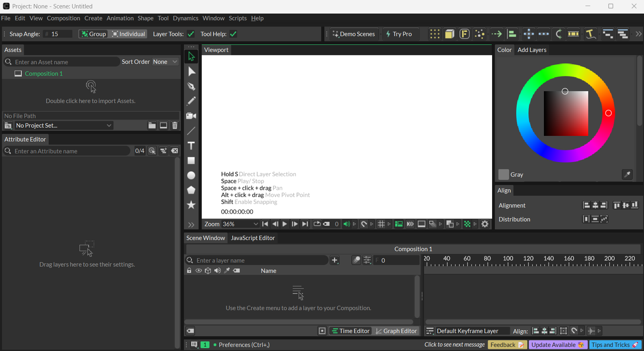Image resolution: width=644 pixels, height=351 pixels.
Task: Click the scattered dots distribution icon
Action: pos(480,34)
